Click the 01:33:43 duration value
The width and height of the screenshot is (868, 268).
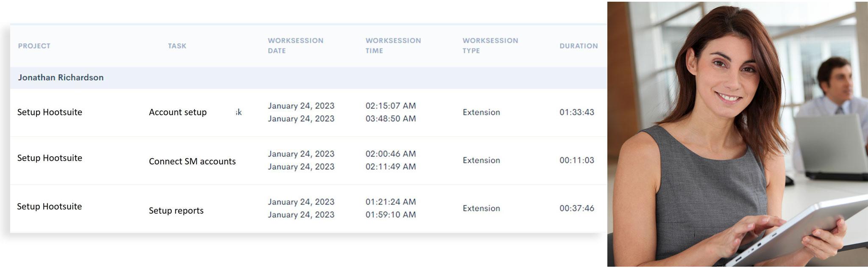pos(576,112)
